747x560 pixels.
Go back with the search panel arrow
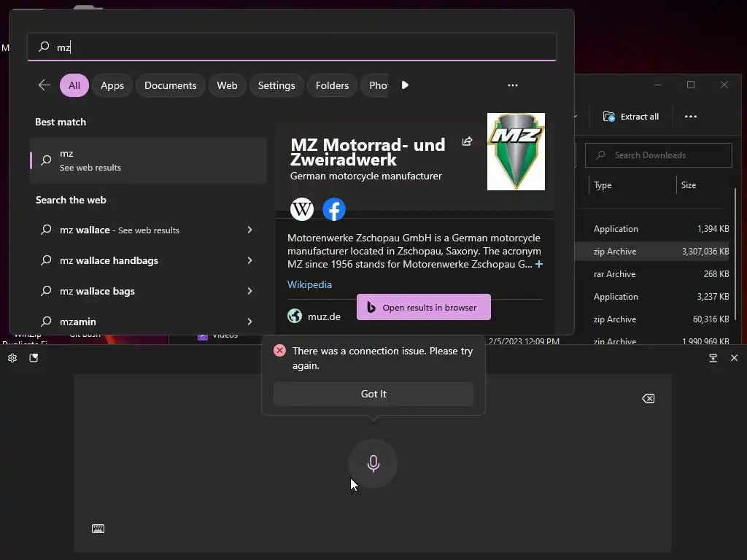pyautogui.click(x=44, y=85)
